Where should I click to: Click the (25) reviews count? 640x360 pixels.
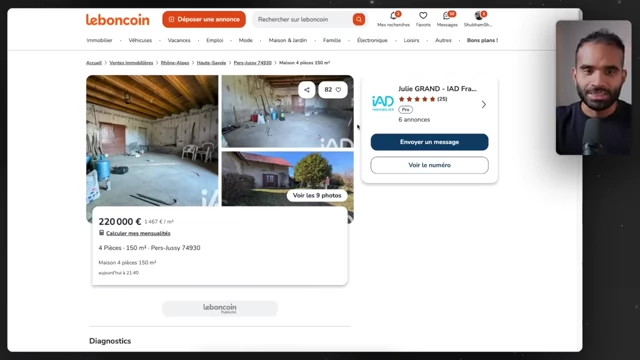442,99
